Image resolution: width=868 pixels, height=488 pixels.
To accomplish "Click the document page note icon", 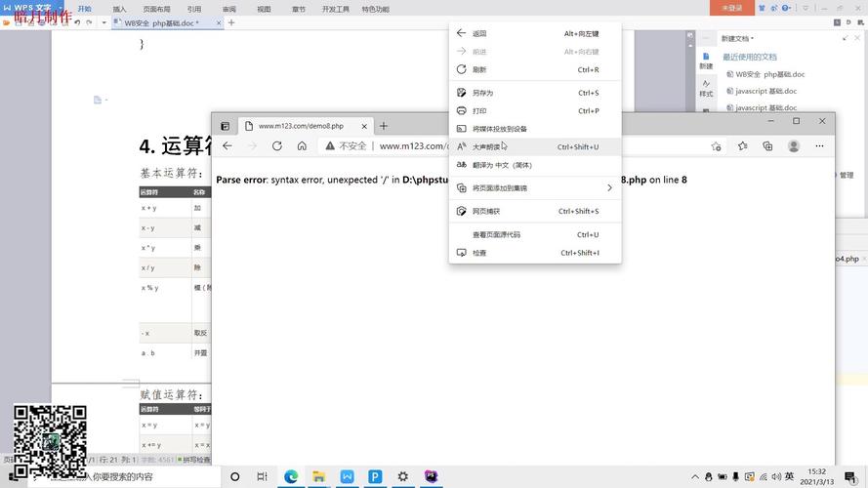I will 98,100.
